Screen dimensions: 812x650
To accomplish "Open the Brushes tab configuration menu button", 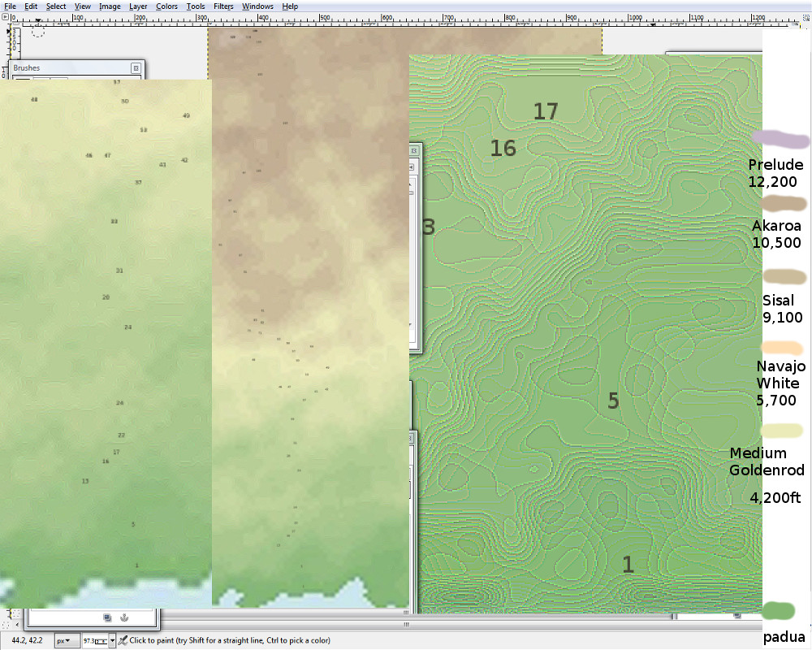I will [136, 68].
